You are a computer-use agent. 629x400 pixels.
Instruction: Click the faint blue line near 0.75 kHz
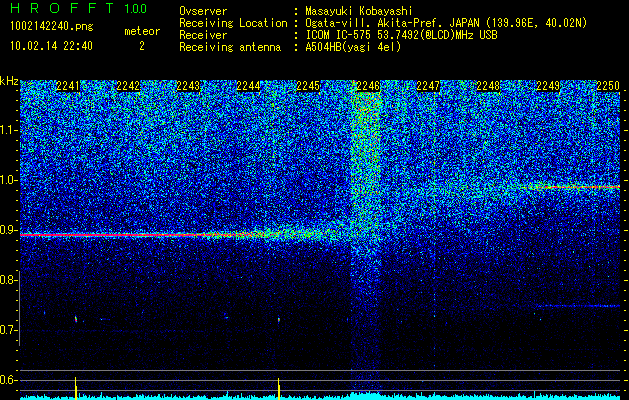tap(578, 306)
